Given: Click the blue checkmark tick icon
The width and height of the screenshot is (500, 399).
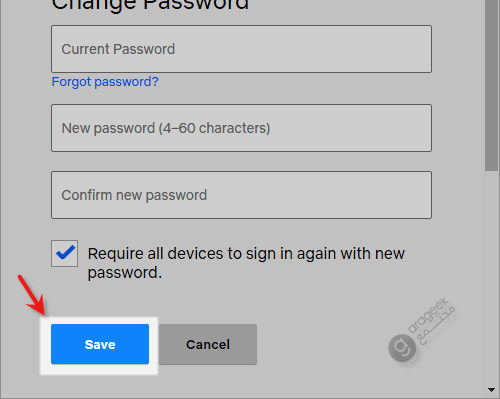Looking at the screenshot, I should click(65, 252).
